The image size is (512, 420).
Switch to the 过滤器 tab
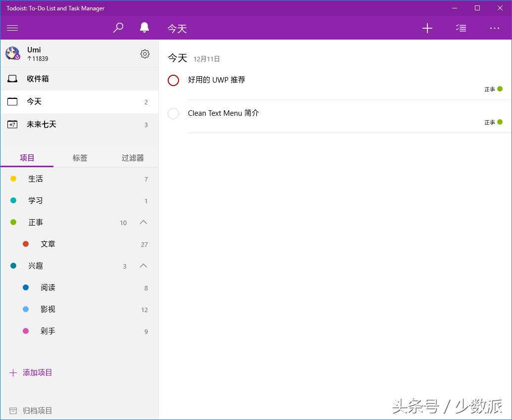[133, 158]
